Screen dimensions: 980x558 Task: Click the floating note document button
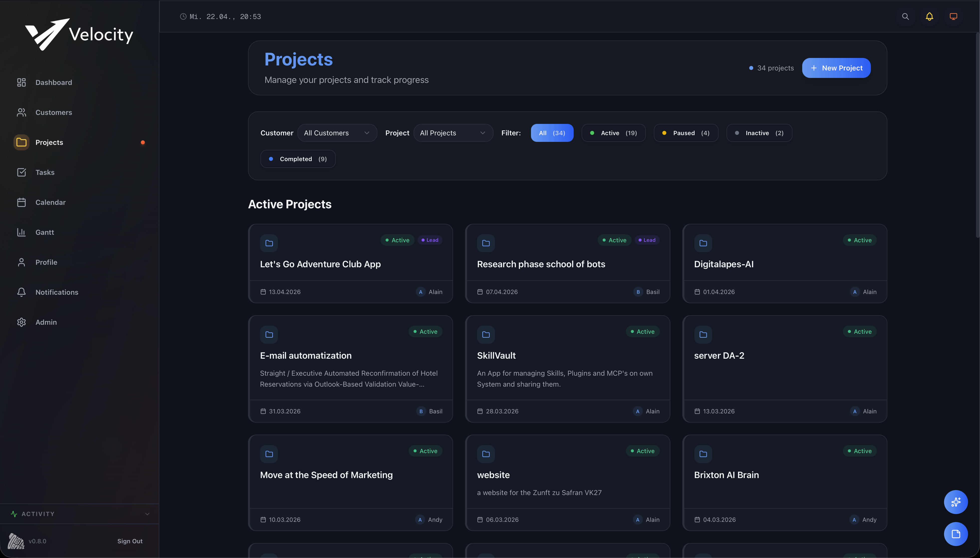(x=956, y=534)
